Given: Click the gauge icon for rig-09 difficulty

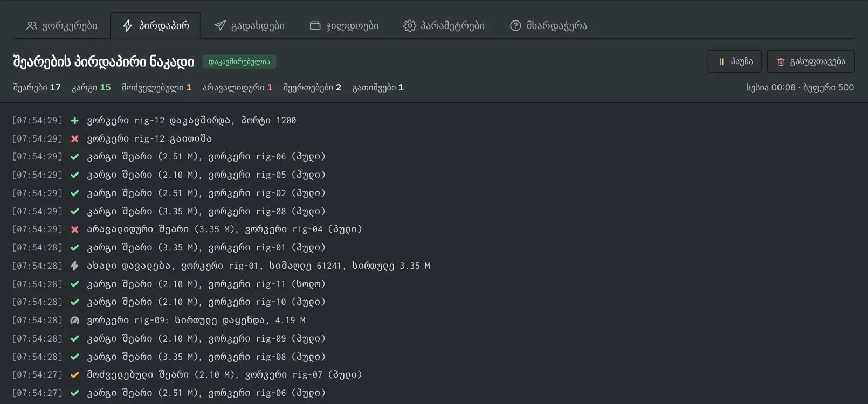Looking at the screenshot, I should click(x=75, y=321).
